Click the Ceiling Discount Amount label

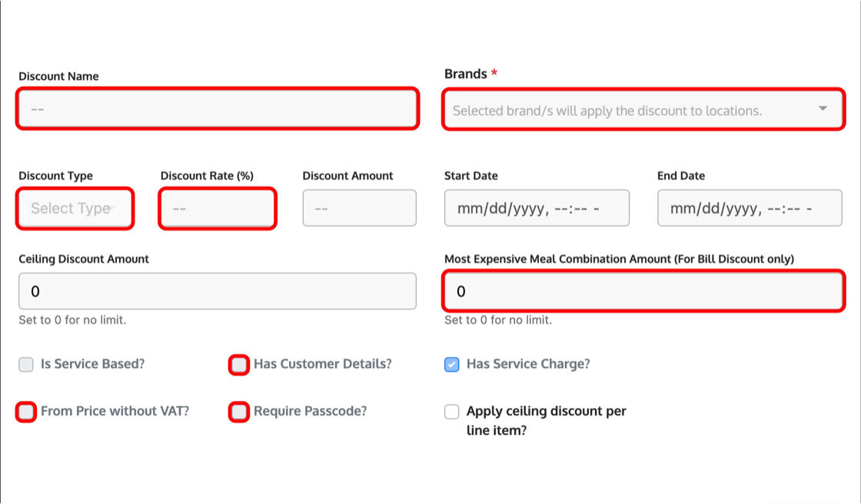(84, 259)
